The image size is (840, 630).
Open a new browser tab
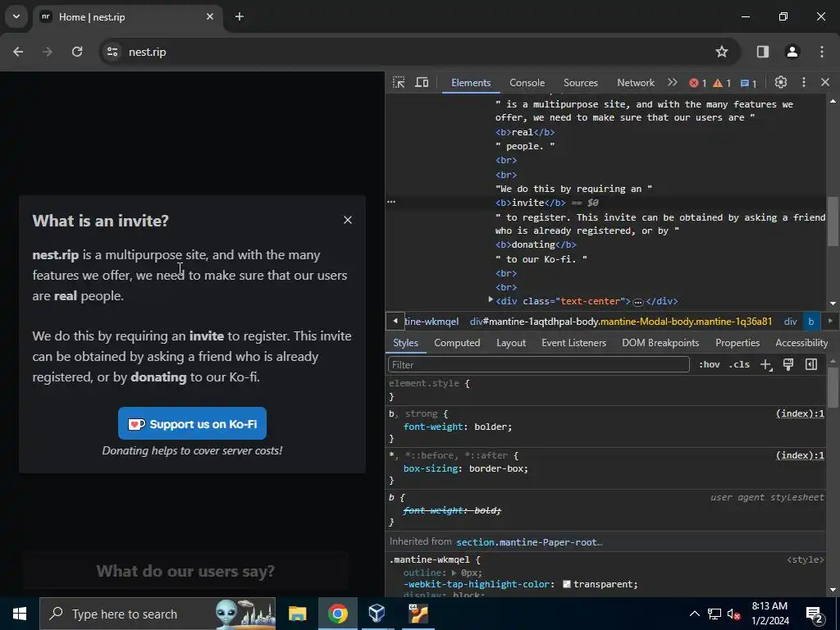pyautogui.click(x=240, y=16)
